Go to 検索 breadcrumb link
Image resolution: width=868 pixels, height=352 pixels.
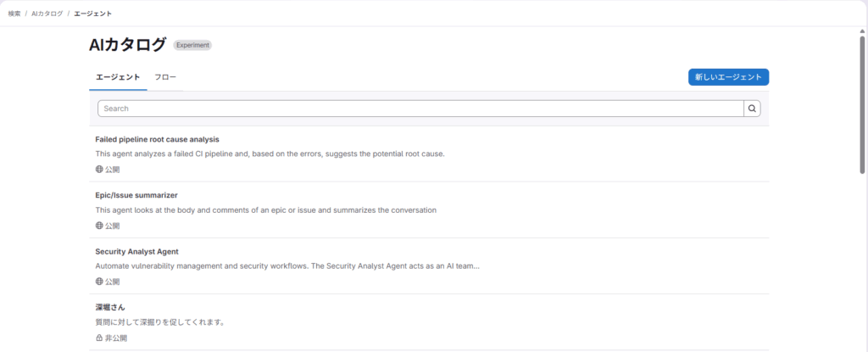pos(14,14)
